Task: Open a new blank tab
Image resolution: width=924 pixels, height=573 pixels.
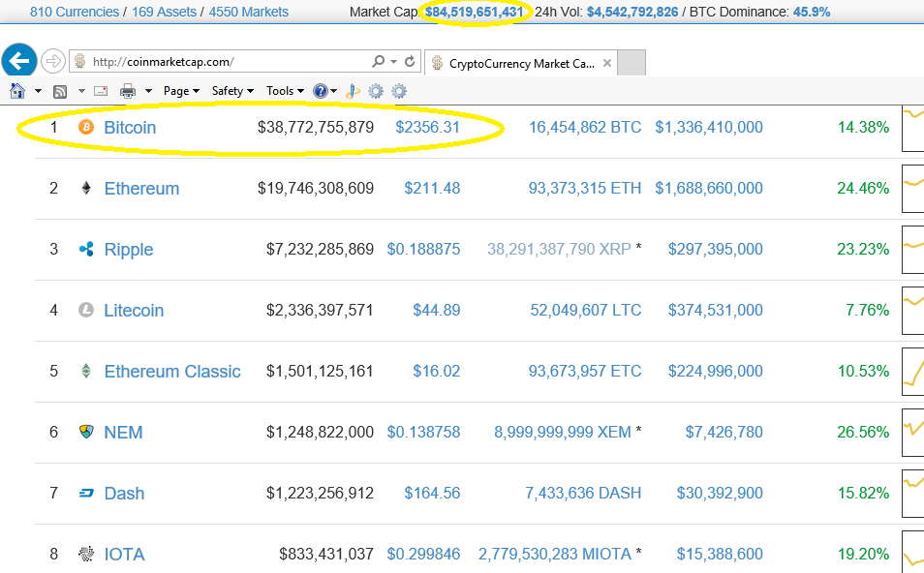Action: 631,63
